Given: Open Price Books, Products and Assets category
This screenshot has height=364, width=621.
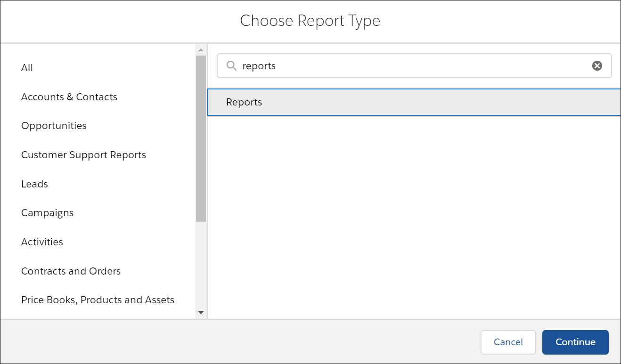Looking at the screenshot, I should (98, 300).
